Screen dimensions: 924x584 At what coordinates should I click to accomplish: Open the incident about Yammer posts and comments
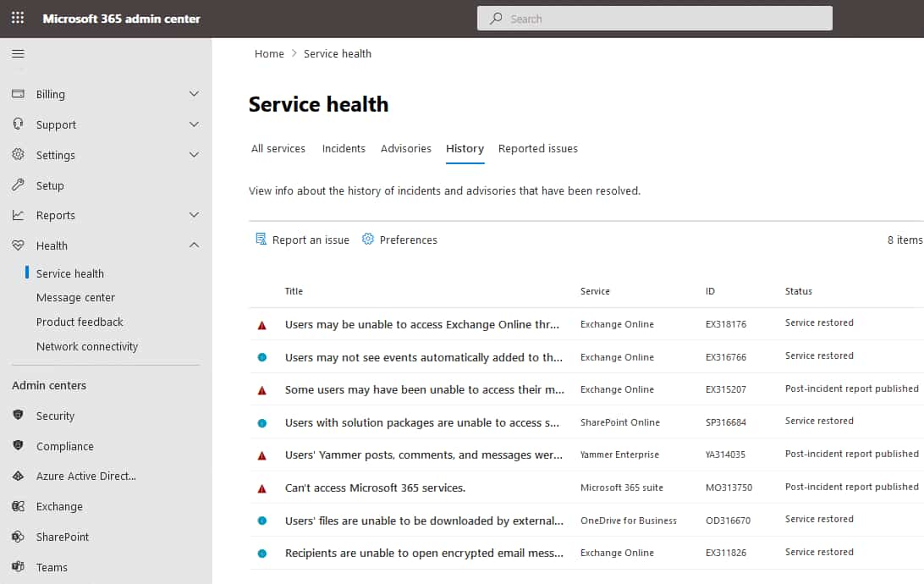421,455
